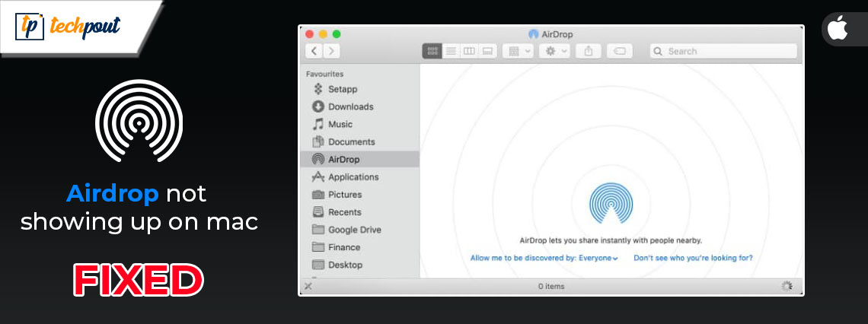Switch to icon view
This screenshot has width=868, height=324.
coord(432,51)
